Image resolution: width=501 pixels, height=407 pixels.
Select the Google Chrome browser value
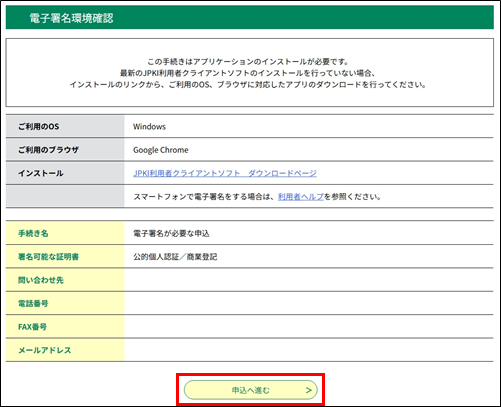coord(161,150)
